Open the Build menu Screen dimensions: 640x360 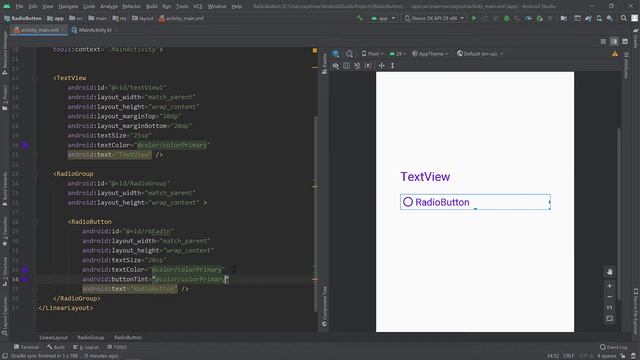[151, 7]
